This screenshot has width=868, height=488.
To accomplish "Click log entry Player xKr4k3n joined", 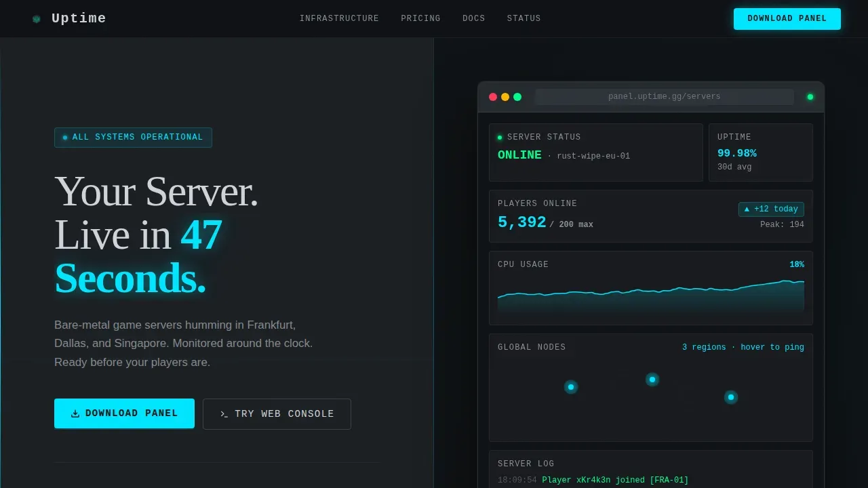I will pyautogui.click(x=615, y=481).
